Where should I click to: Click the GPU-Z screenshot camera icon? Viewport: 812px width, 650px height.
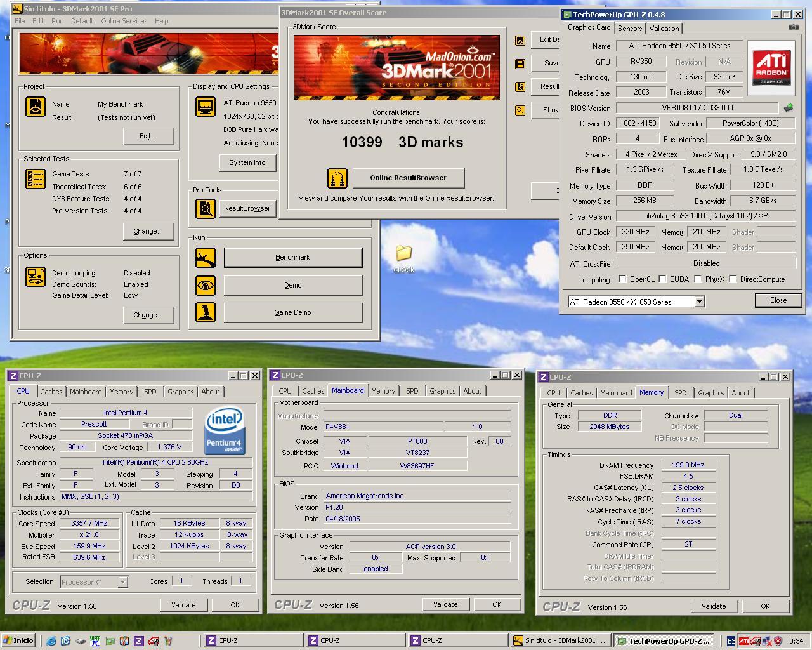(793, 27)
